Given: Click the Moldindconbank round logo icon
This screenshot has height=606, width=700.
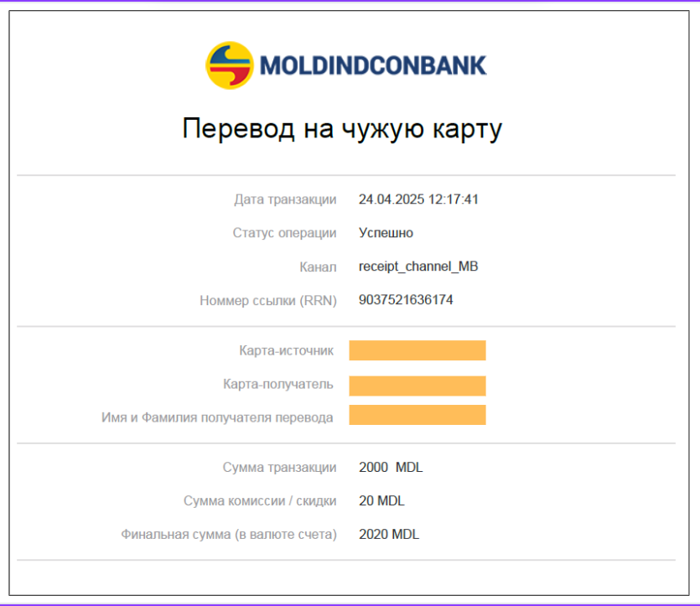Looking at the screenshot, I should point(230,65).
